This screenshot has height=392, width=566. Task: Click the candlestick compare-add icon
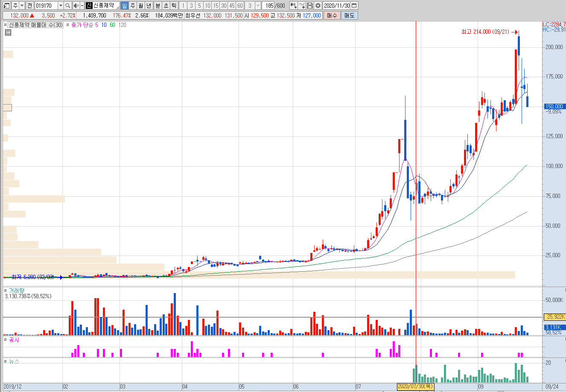tap(294, 6)
